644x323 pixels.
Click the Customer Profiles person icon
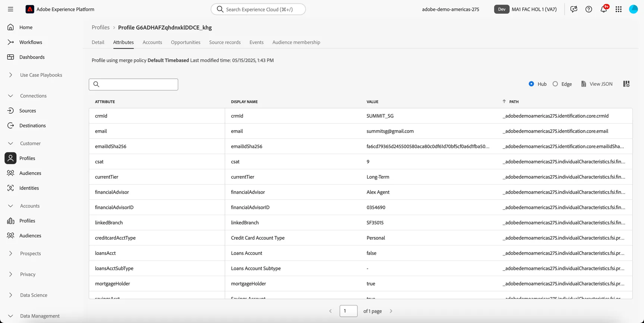pyautogui.click(x=10, y=158)
